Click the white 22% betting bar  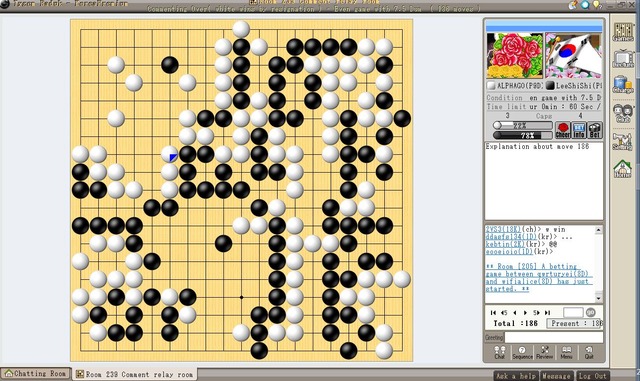point(523,125)
